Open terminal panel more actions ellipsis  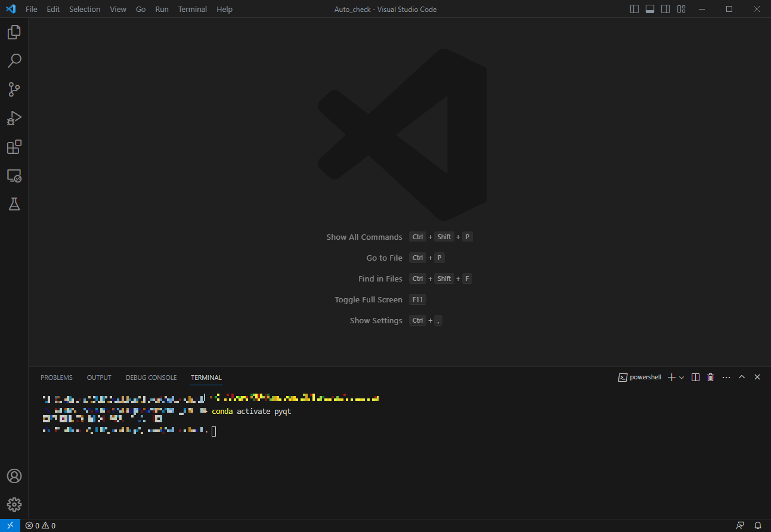coord(726,377)
